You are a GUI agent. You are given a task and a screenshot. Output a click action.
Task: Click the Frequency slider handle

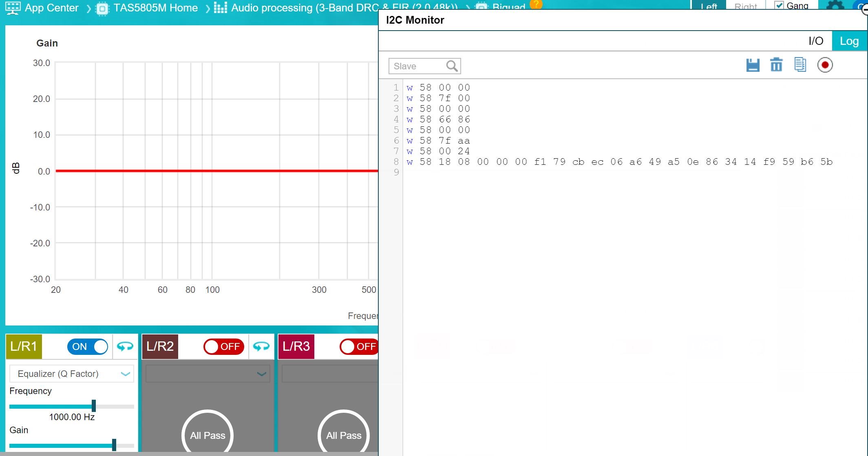[x=94, y=406]
